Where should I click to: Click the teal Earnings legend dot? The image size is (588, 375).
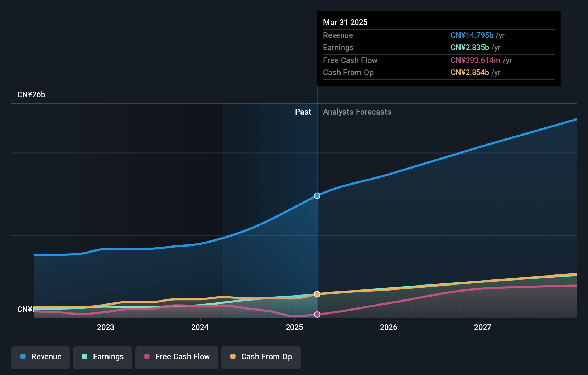[x=85, y=356]
